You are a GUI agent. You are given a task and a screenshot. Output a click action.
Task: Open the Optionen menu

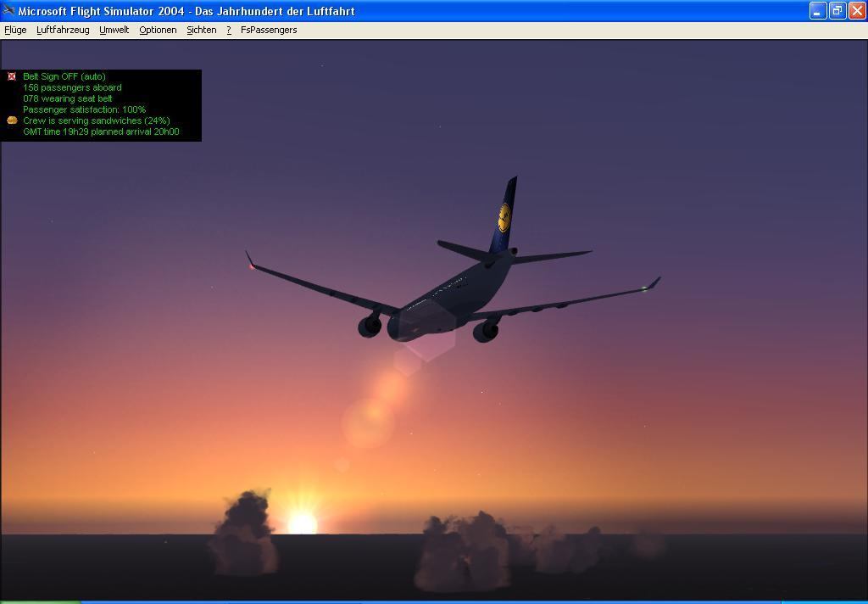pos(158,30)
